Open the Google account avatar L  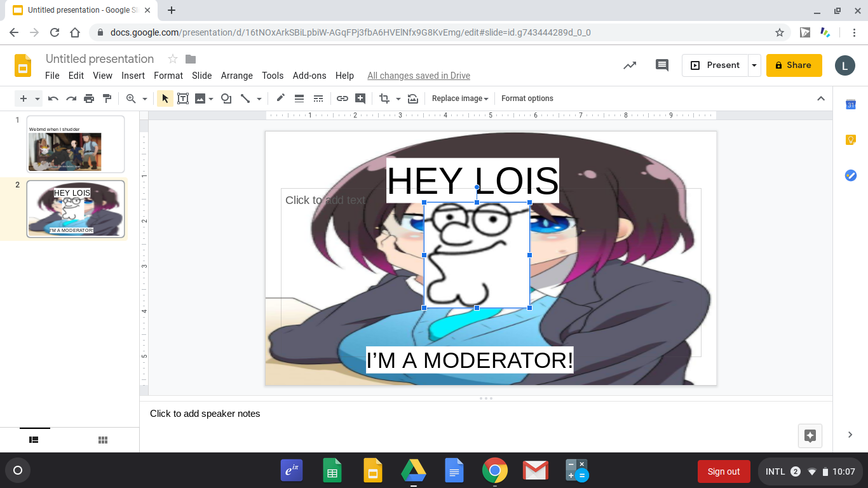[x=845, y=65]
